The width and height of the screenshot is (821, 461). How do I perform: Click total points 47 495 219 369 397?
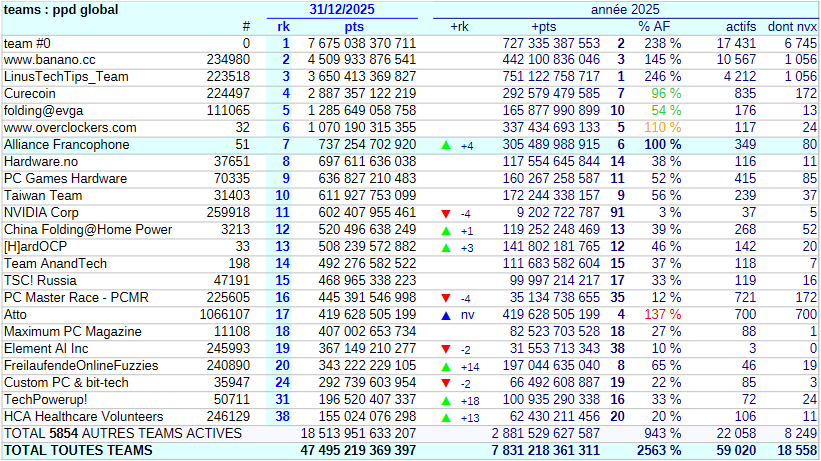358,451
